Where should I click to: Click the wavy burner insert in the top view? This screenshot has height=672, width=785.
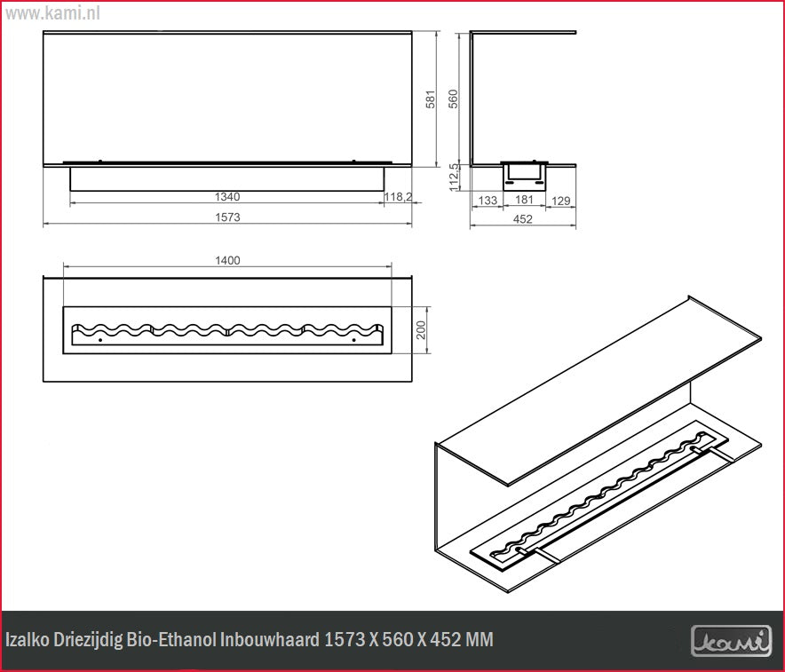coord(227,330)
